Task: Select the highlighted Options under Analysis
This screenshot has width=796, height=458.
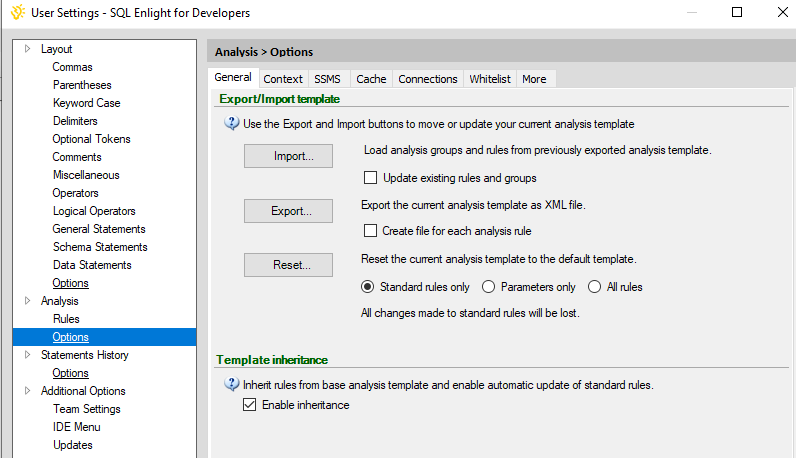Action: coord(71,337)
